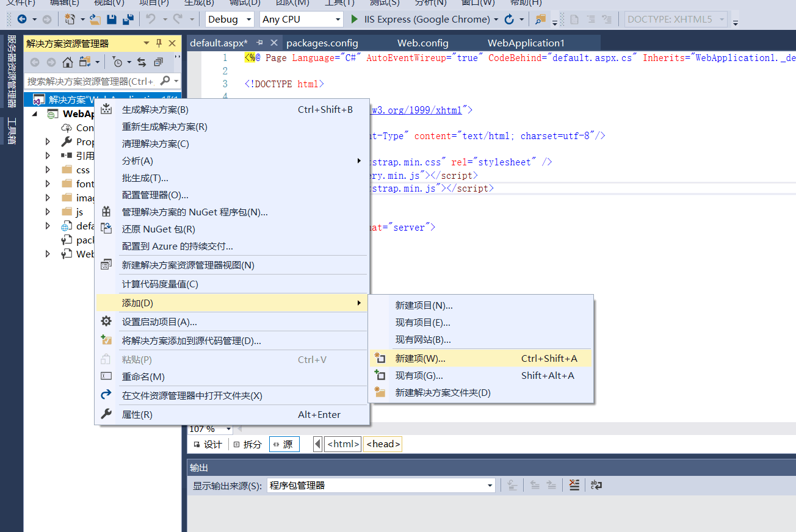
Task: Click the <head> breadcrumb tag
Action: click(383, 444)
